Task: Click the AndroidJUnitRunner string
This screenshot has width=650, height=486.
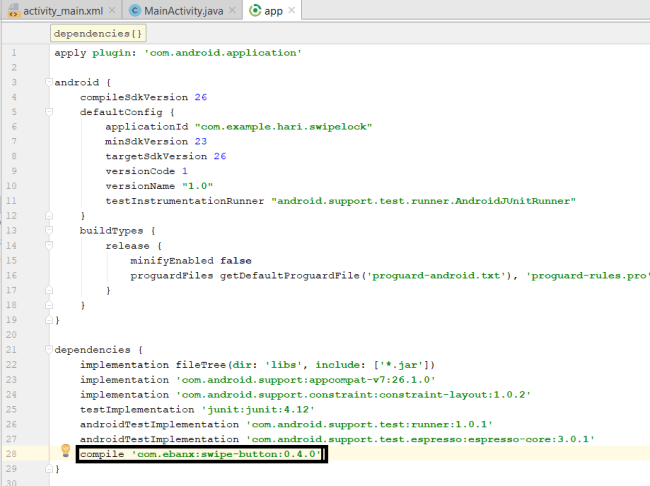Action: (x=423, y=201)
